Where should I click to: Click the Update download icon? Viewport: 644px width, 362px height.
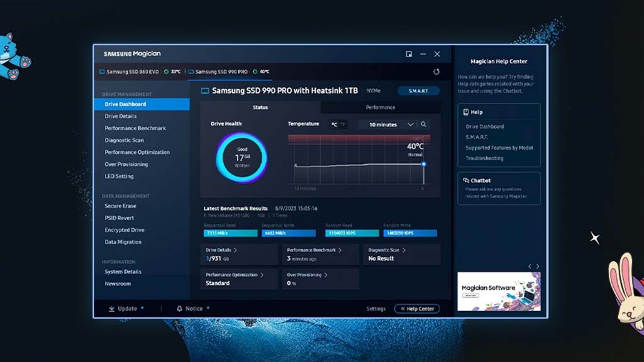coord(111,309)
